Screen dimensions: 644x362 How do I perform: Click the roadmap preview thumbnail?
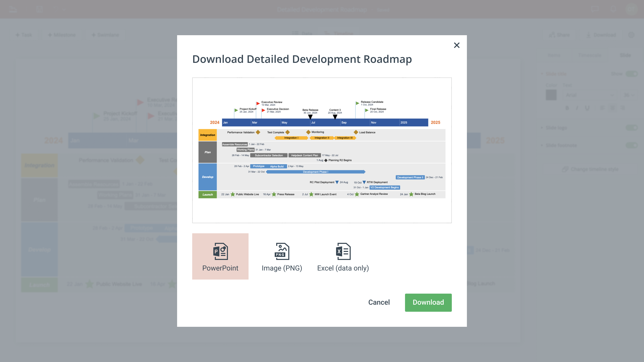click(322, 150)
